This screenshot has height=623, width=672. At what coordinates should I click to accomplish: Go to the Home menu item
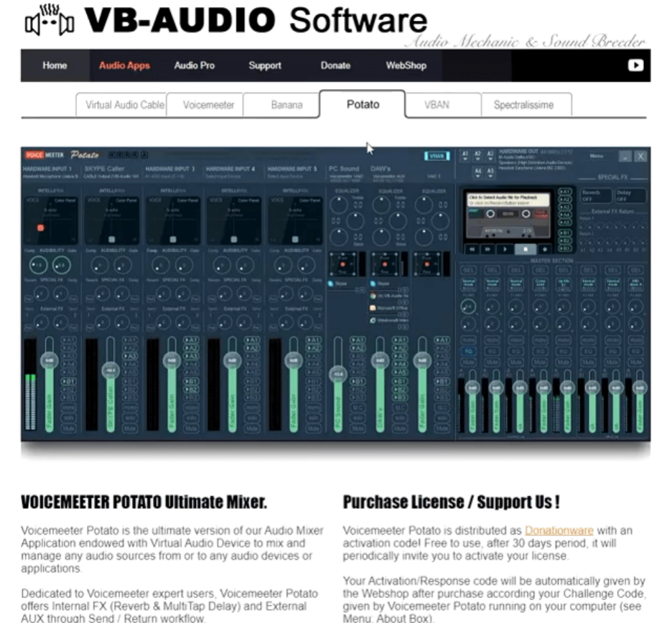click(55, 65)
